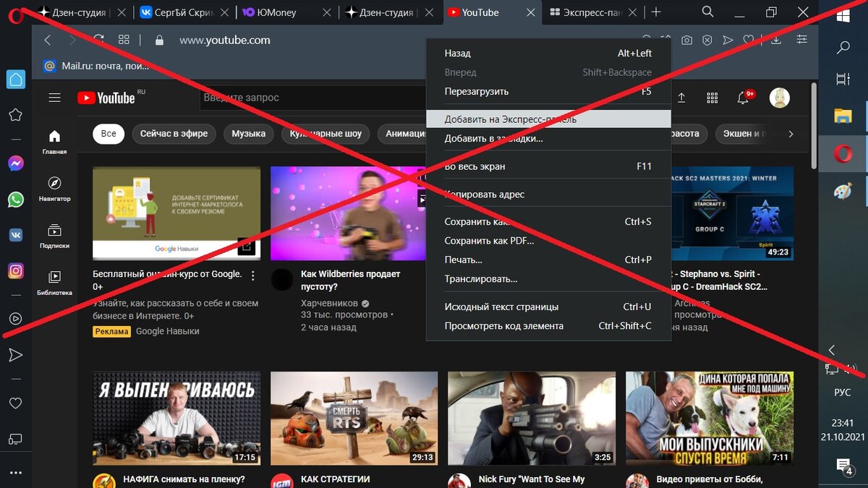Viewport: 868px width, 488px height.
Task: Choose 'Копировать адрес' menu item
Action: 548,194
